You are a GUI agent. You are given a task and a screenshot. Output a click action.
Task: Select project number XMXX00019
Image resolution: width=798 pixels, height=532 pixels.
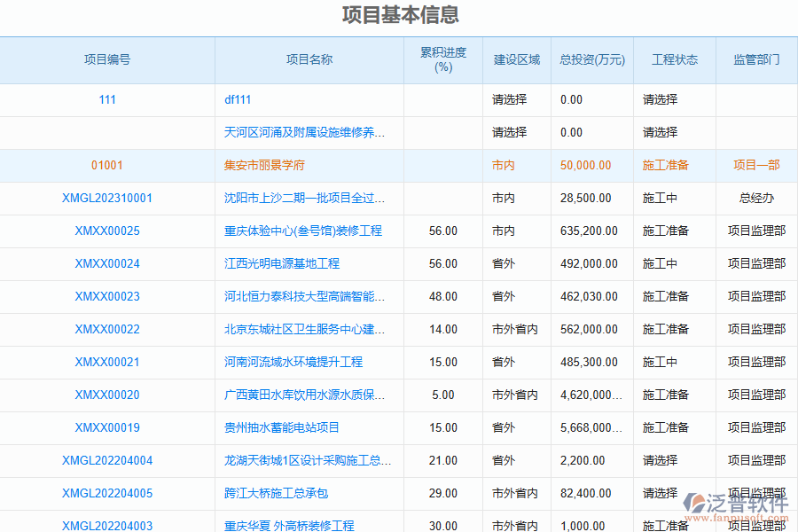(107, 427)
